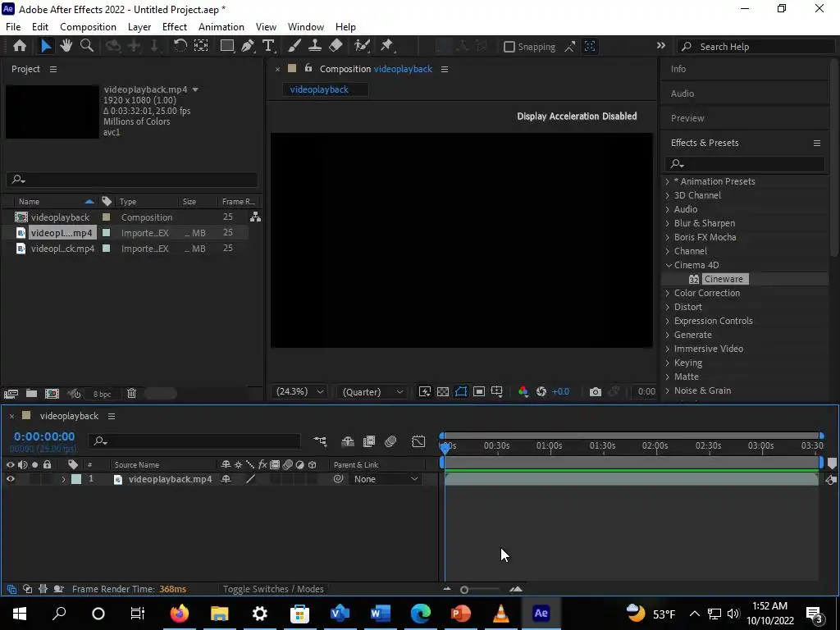Expand the videoplayback.mp4 layer properties
Viewport: 840px width, 630px height.
[x=63, y=479]
